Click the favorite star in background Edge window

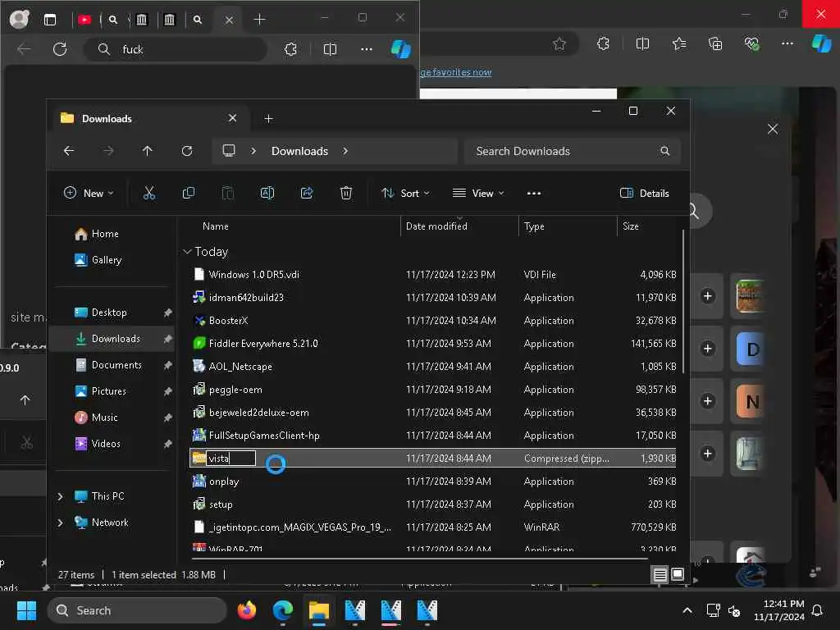tap(559, 44)
